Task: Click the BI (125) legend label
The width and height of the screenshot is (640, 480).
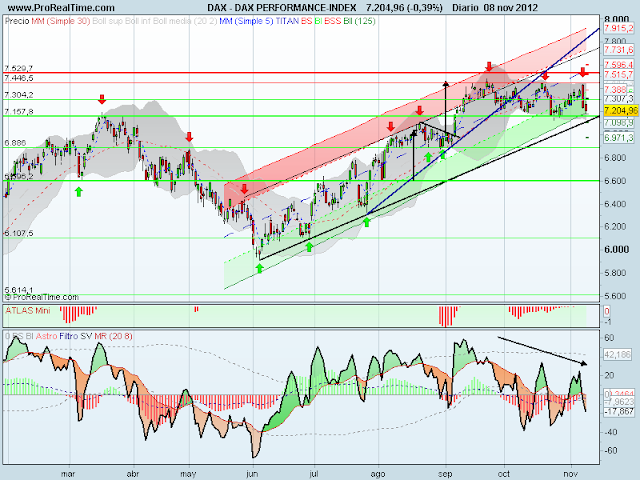Action: [x=359, y=21]
